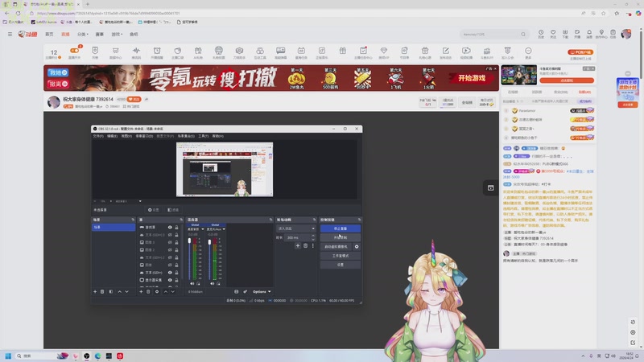Open the fade transition type dropdown
The height and width of the screenshot is (362, 644).
pyautogui.click(x=295, y=228)
